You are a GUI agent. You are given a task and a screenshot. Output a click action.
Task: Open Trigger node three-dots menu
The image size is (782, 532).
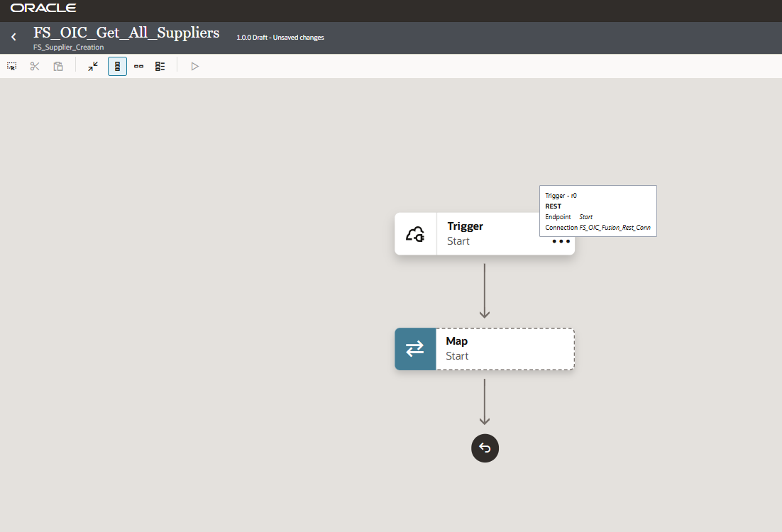561,241
